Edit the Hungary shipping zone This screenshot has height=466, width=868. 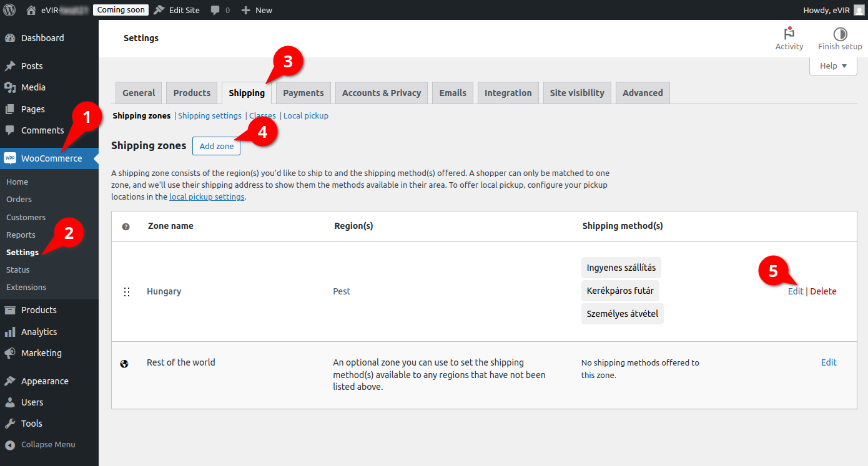(x=796, y=291)
